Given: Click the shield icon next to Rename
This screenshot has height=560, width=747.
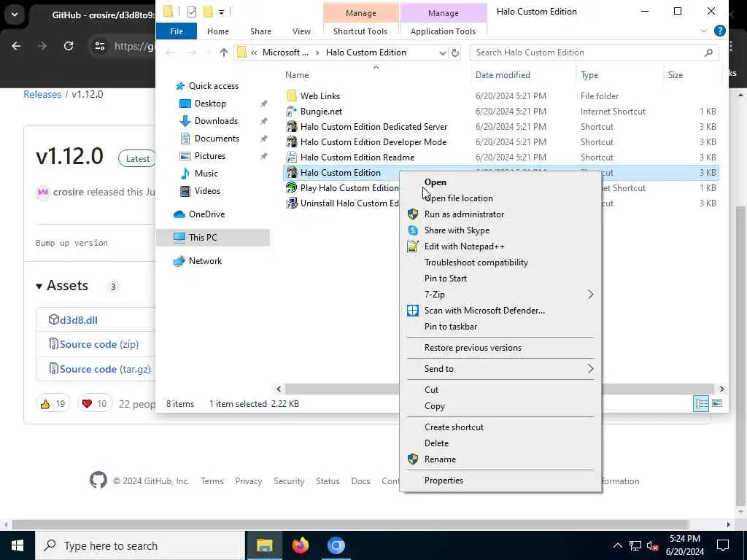Looking at the screenshot, I should coord(413,459).
